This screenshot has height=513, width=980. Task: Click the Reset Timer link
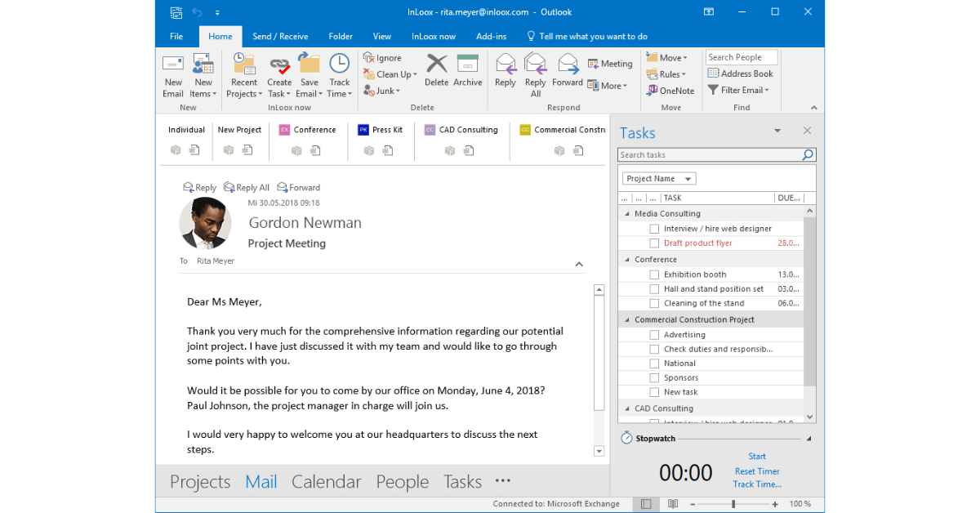(757, 471)
